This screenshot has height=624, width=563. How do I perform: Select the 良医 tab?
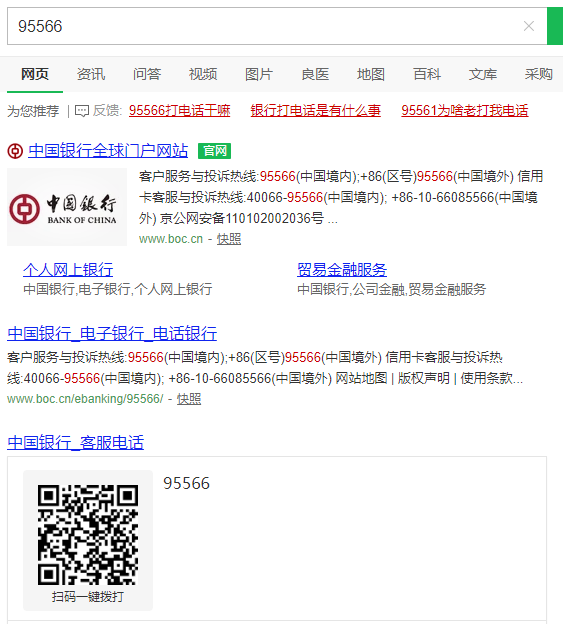click(315, 74)
